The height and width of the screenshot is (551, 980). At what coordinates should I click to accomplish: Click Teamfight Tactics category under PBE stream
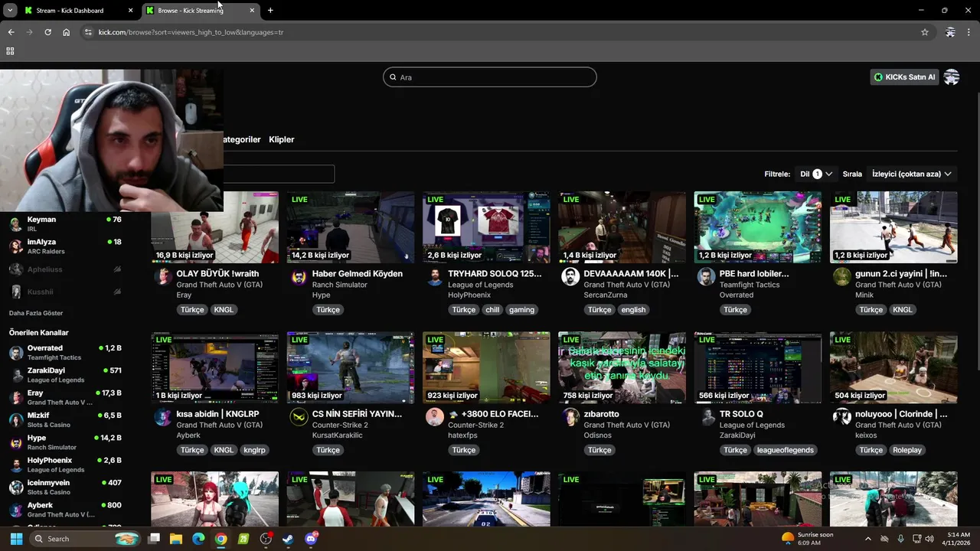tap(750, 285)
